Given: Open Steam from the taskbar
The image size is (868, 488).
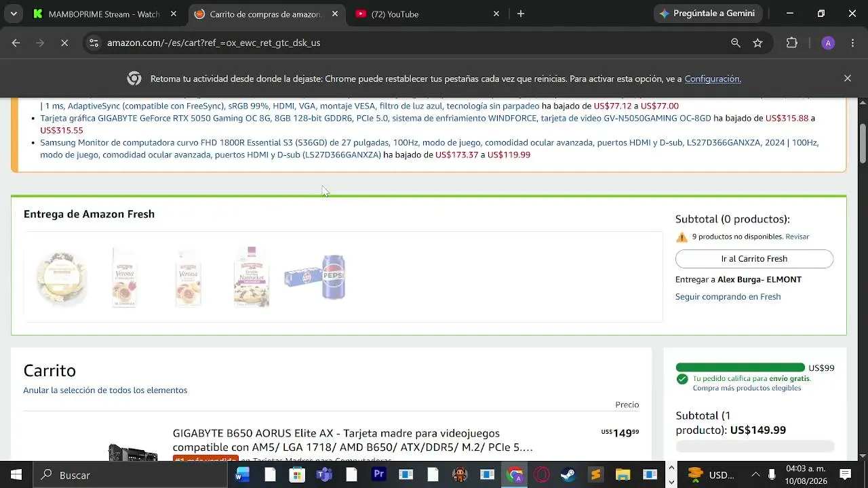Looking at the screenshot, I should [x=568, y=475].
